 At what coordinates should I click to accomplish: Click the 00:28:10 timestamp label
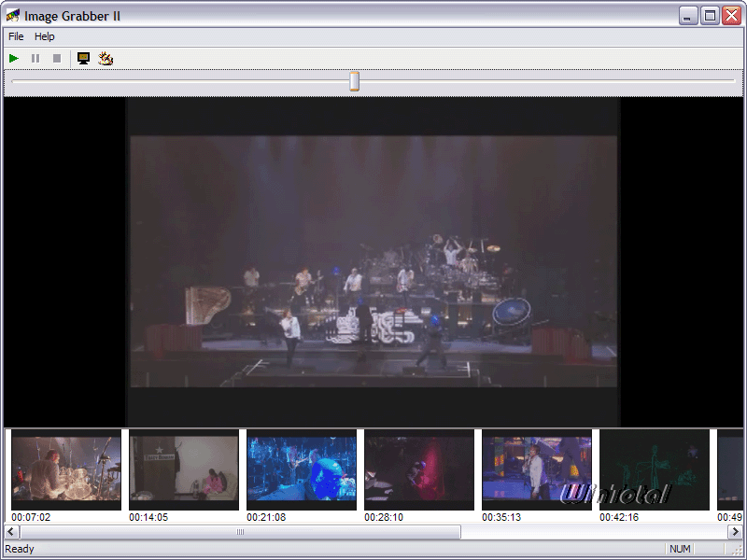(x=384, y=517)
